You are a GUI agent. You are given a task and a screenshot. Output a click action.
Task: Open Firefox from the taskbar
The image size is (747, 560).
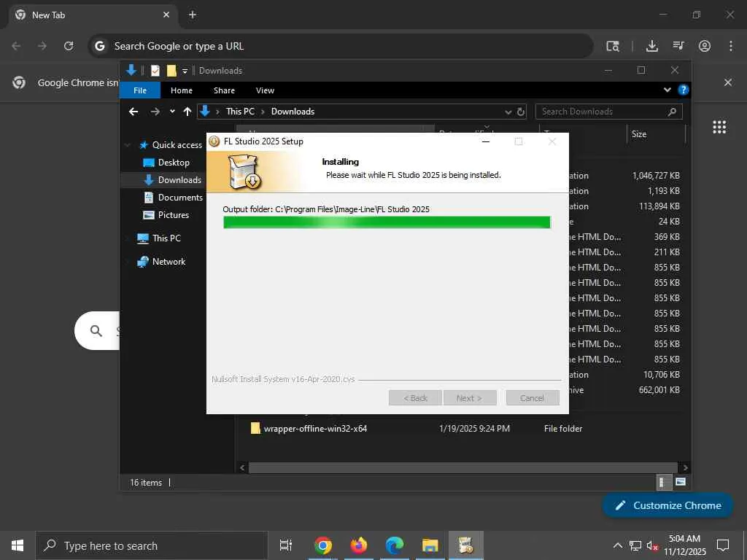tap(359, 545)
